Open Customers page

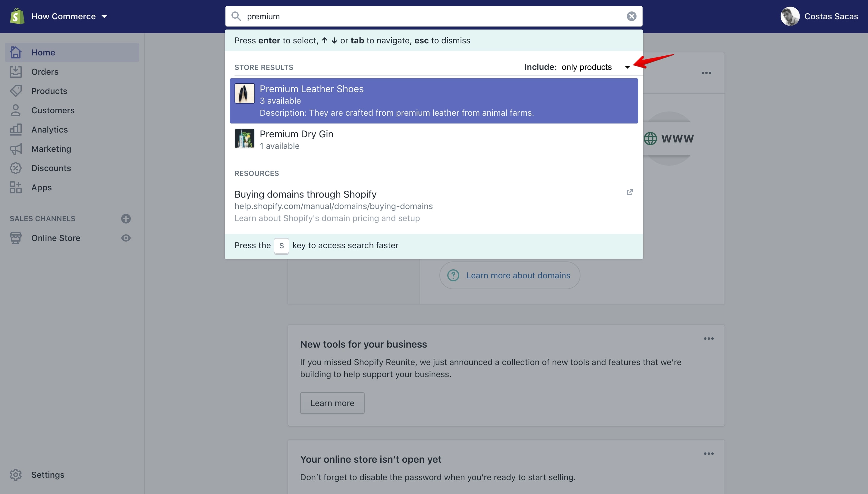[x=72, y=110]
